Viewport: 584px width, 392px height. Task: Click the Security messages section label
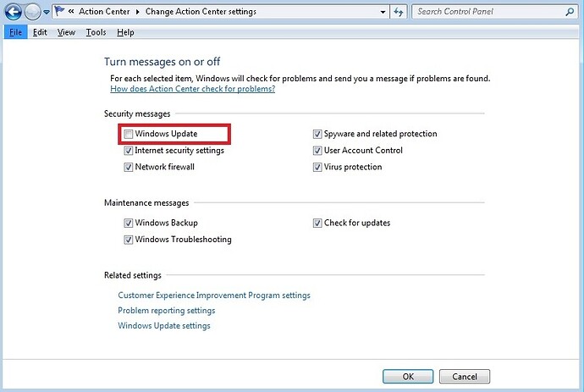tap(137, 113)
